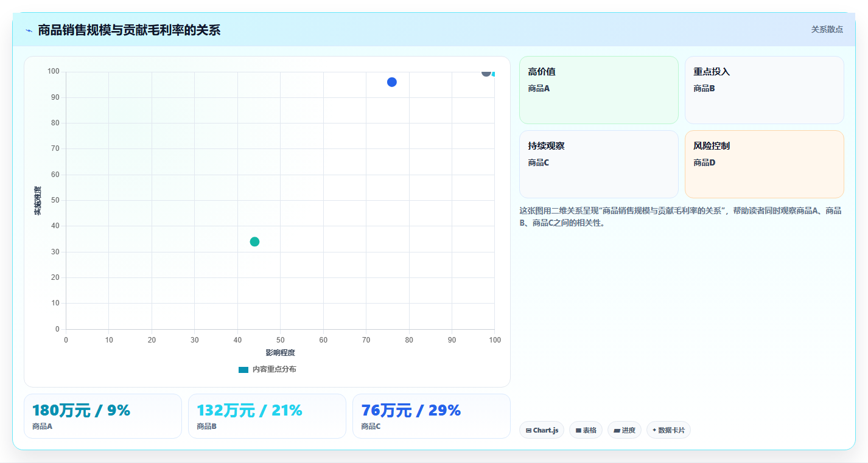
Task: Click the green scatter point near 44
Action: (x=254, y=242)
